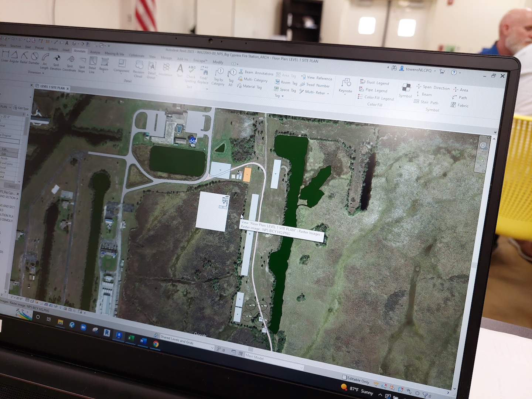The image size is (532, 399).
Task: Select the Fabric symbol tool
Action: (x=460, y=105)
